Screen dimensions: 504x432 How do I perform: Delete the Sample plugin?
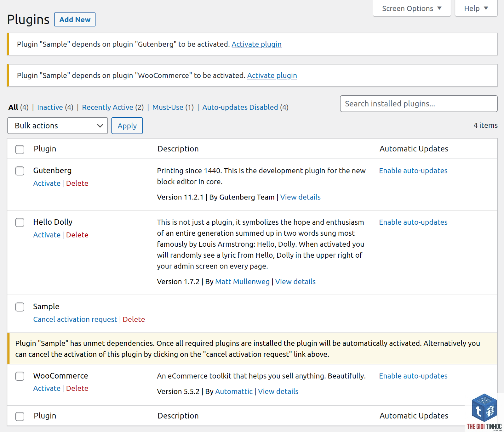coord(134,319)
